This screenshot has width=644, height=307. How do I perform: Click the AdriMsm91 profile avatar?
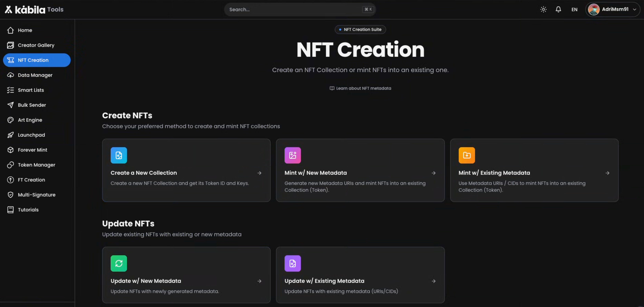[x=594, y=9]
